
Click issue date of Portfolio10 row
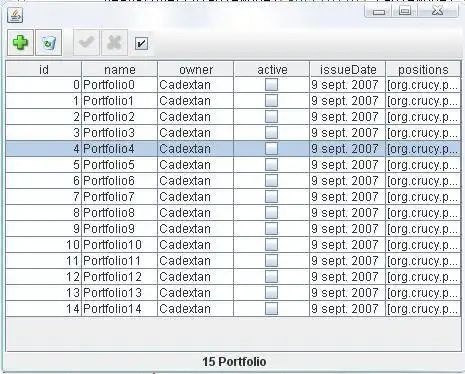coord(348,245)
